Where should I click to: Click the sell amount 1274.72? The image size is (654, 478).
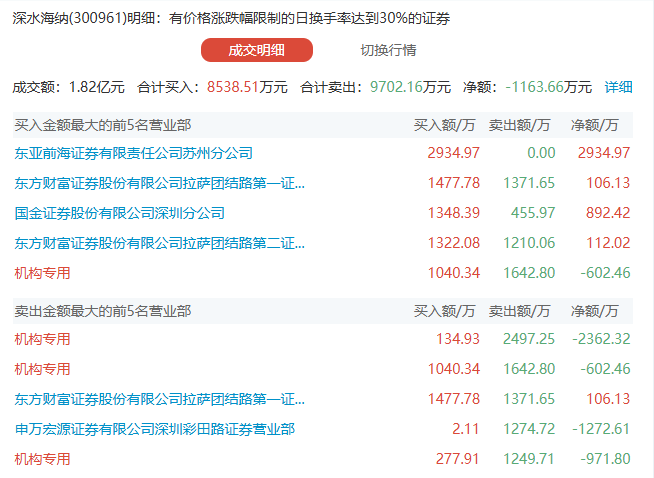tap(529, 429)
